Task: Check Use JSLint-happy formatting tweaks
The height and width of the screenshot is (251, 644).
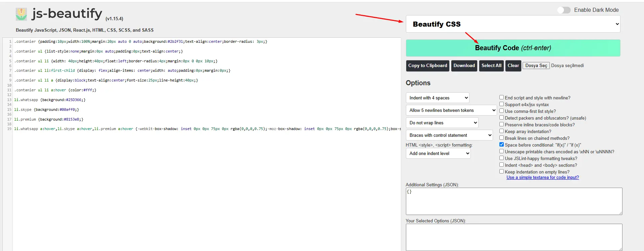Action: pyautogui.click(x=501, y=158)
